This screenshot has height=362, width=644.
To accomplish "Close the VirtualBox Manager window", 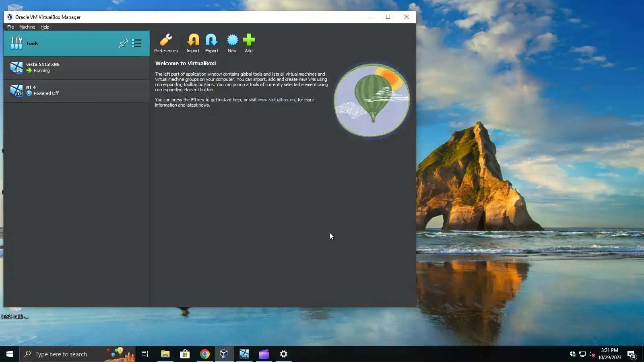I will (407, 17).
